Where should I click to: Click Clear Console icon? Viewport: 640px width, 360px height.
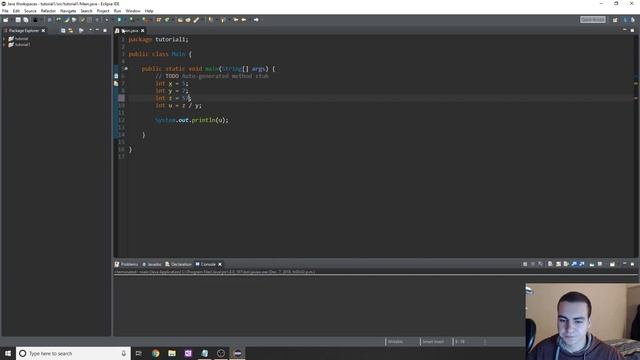(550, 264)
